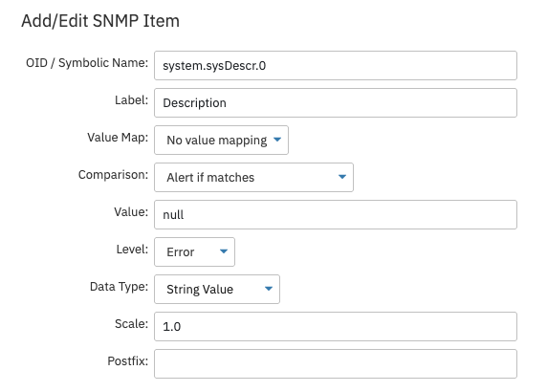The height and width of the screenshot is (392, 547).
Task: Click the Scale field showing 1.0
Action: coord(336,327)
